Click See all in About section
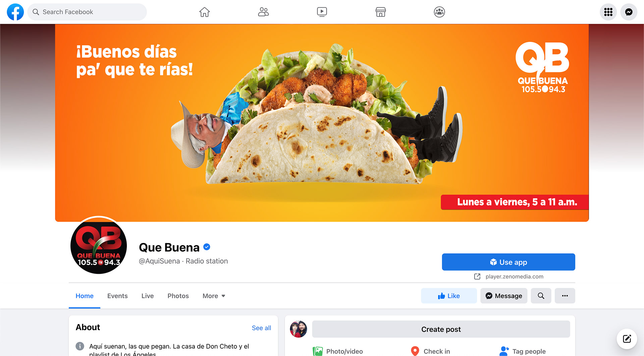 coord(261,328)
